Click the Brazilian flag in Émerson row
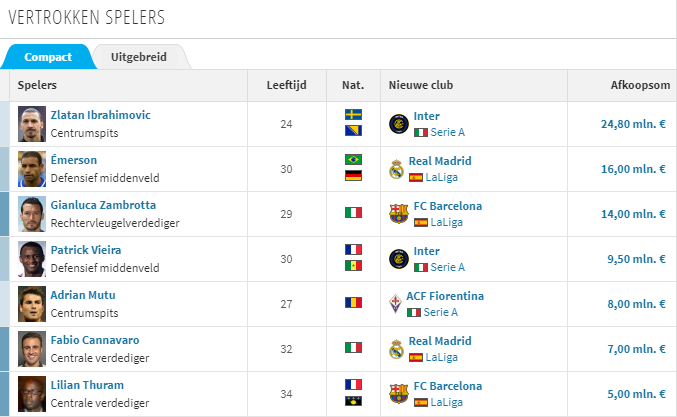The image size is (677, 417). pyautogui.click(x=353, y=160)
